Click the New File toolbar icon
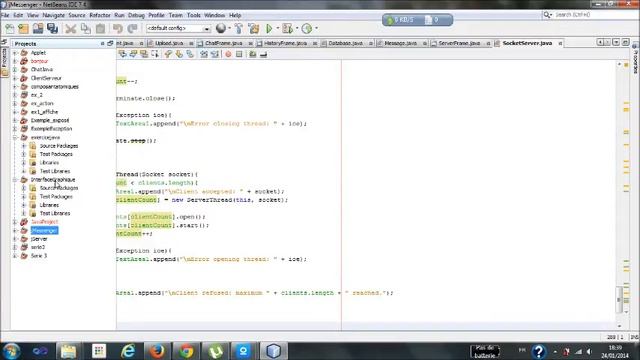The width and height of the screenshot is (640, 360). (9, 29)
